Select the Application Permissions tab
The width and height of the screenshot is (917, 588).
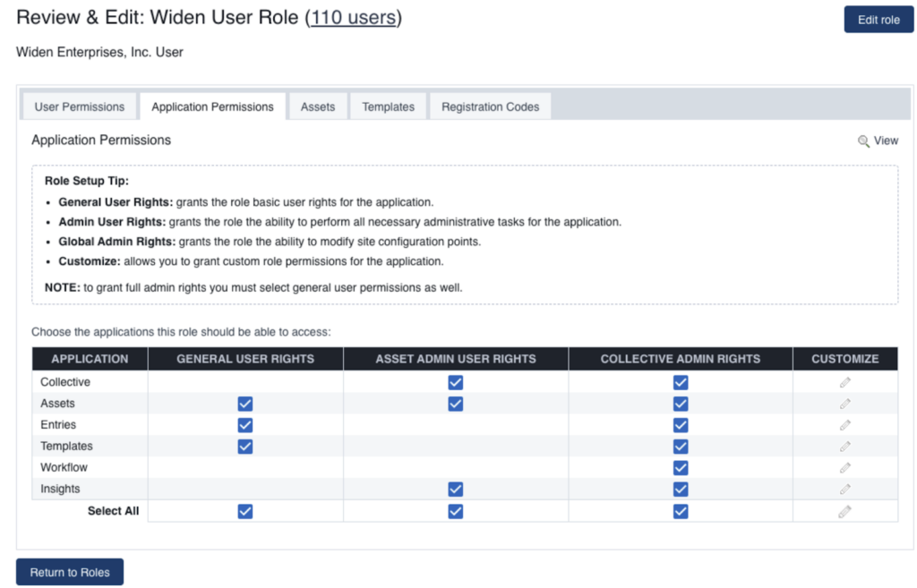[212, 107]
